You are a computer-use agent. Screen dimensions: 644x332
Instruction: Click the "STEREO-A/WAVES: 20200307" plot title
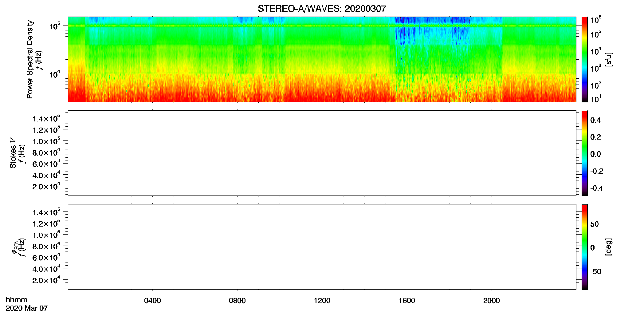tap(322, 9)
